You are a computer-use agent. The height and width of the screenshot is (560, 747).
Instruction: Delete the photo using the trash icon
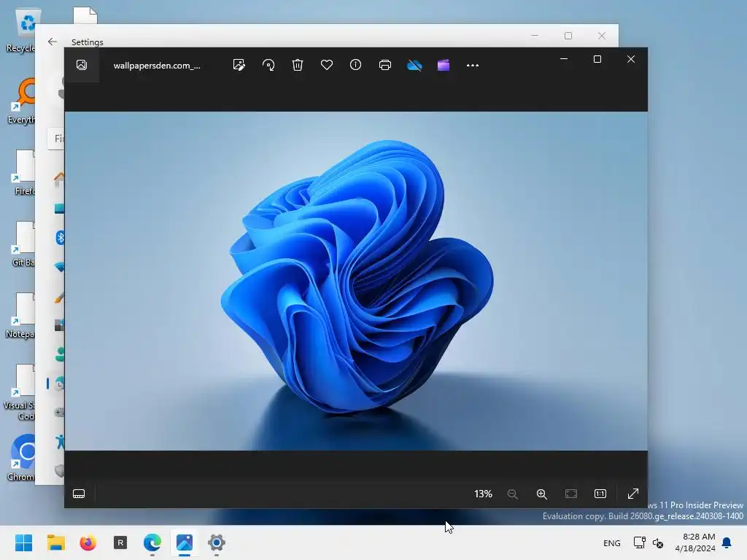(298, 65)
